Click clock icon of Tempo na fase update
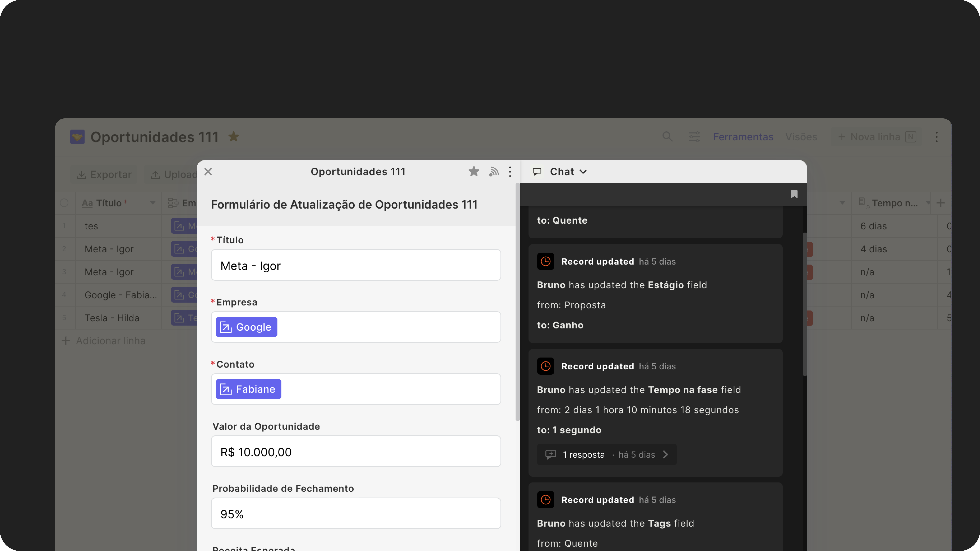The width and height of the screenshot is (980, 551). [x=546, y=366]
